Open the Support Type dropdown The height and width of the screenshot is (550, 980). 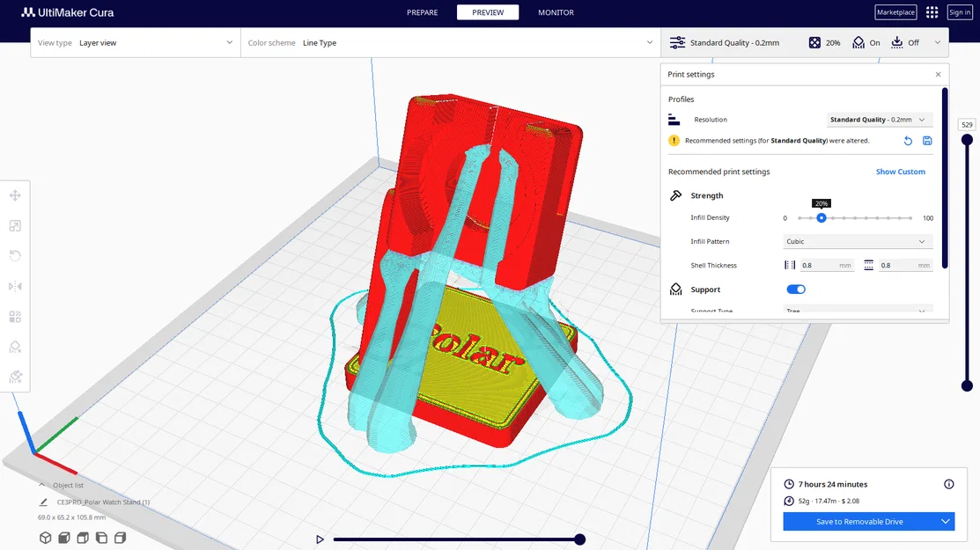[858, 310]
